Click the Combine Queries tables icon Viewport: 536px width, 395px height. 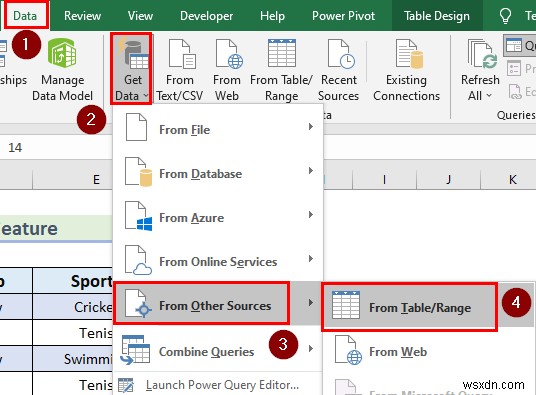tap(135, 350)
